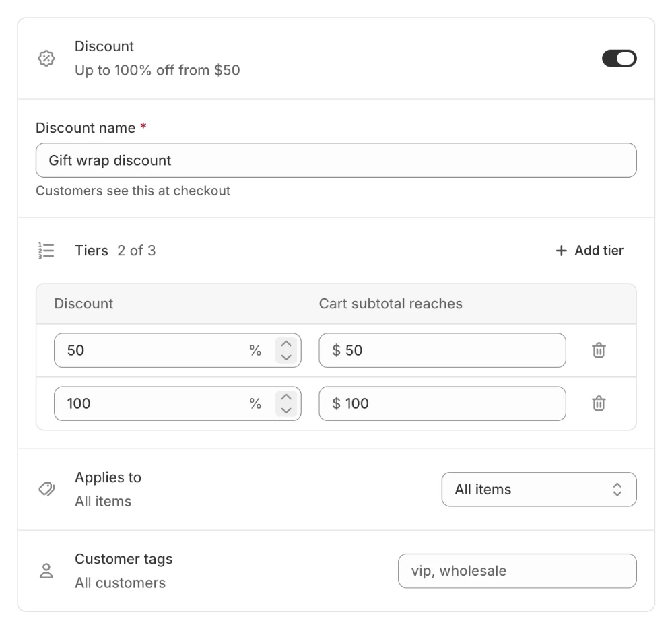Increase the 50 percent discount value

(286, 344)
